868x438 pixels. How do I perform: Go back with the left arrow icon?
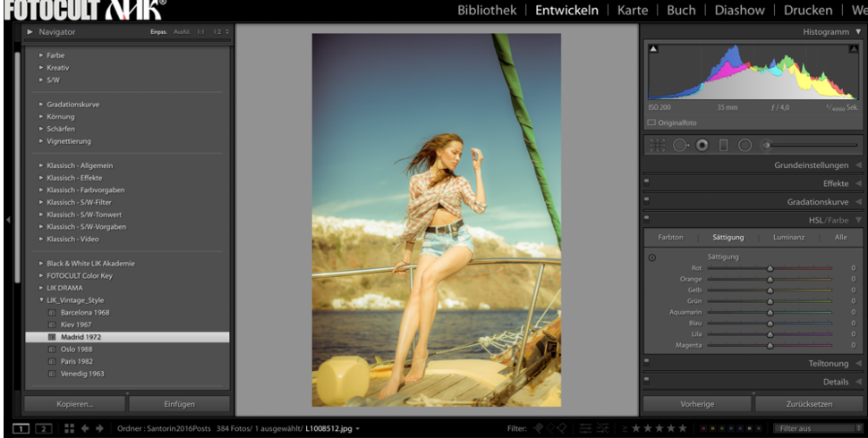(x=85, y=428)
